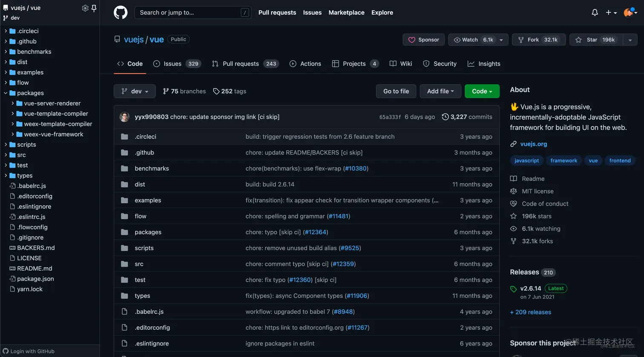Viewport: 644px width, 357px height.
Task: Open Add file dropdown
Action: click(440, 91)
